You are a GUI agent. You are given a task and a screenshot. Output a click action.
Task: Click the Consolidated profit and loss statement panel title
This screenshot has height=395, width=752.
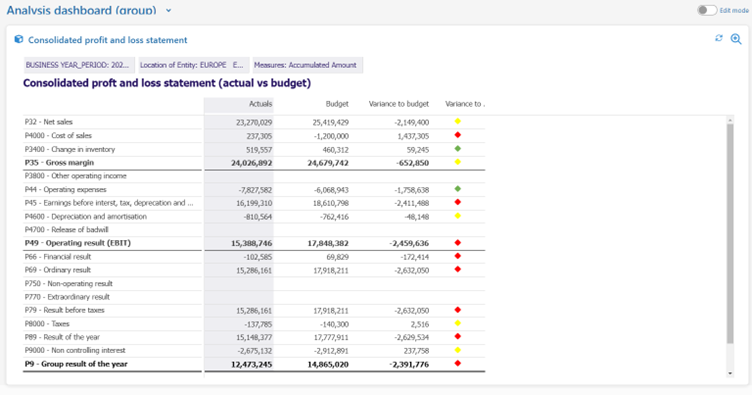pos(107,40)
